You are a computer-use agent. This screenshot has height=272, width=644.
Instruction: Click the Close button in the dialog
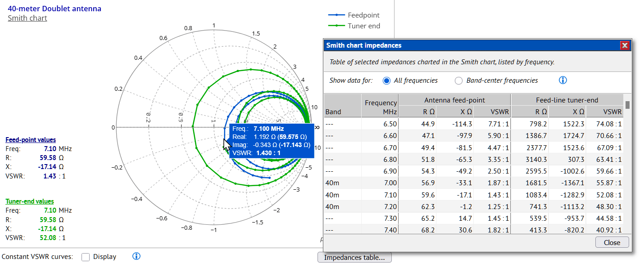(612, 242)
